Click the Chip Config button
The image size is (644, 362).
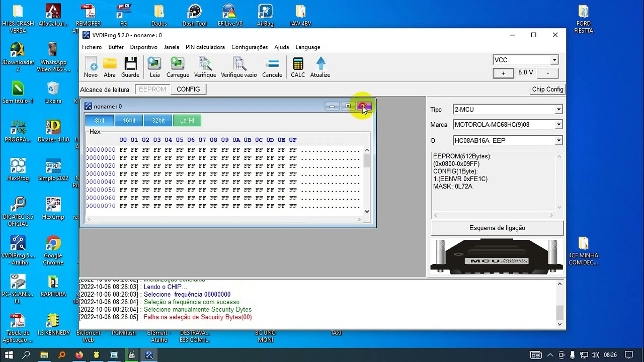(547, 89)
